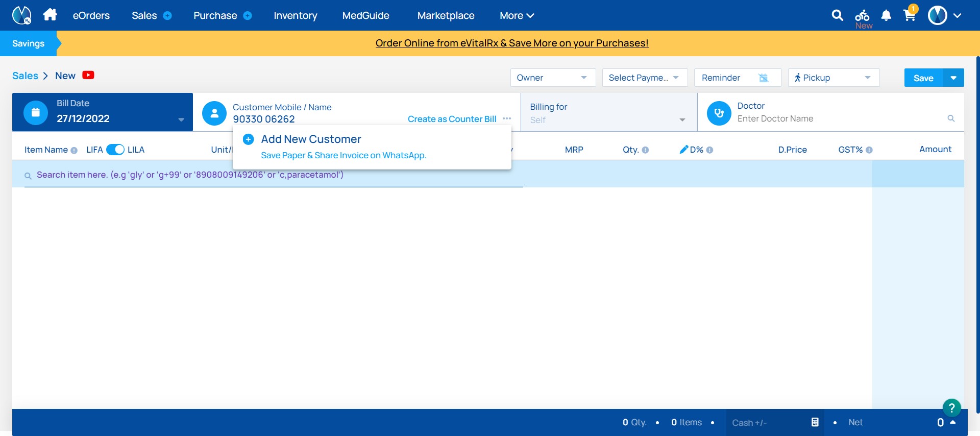The image size is (980, 436).
Task: Click the plus icon beside Purchase menu
Action: click(x=248, y=16)
